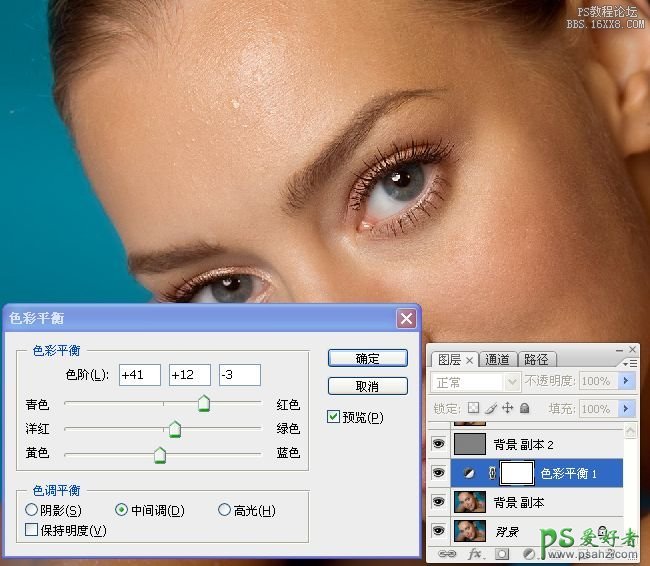Toggle lock image pixels brush icon

click(491, 408)
